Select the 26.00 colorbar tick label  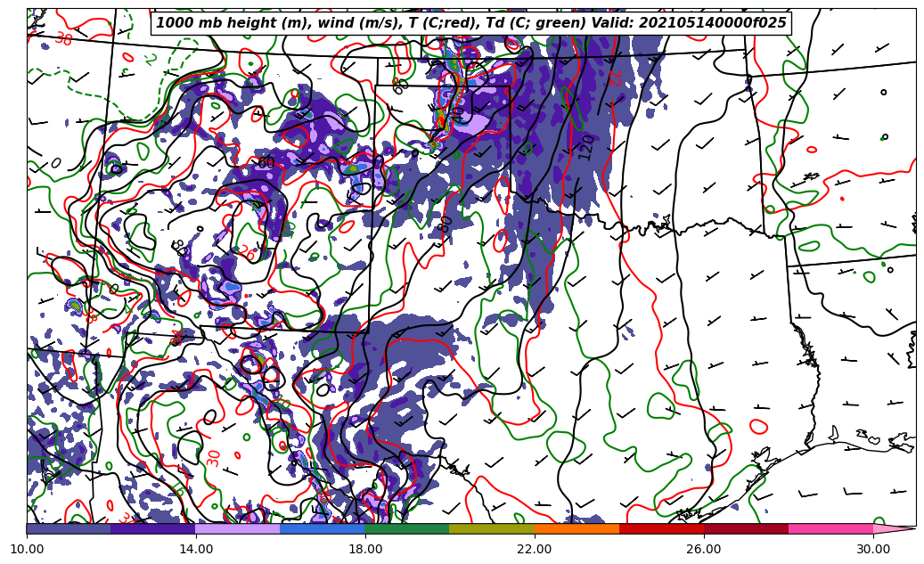[x=704, y=549]
